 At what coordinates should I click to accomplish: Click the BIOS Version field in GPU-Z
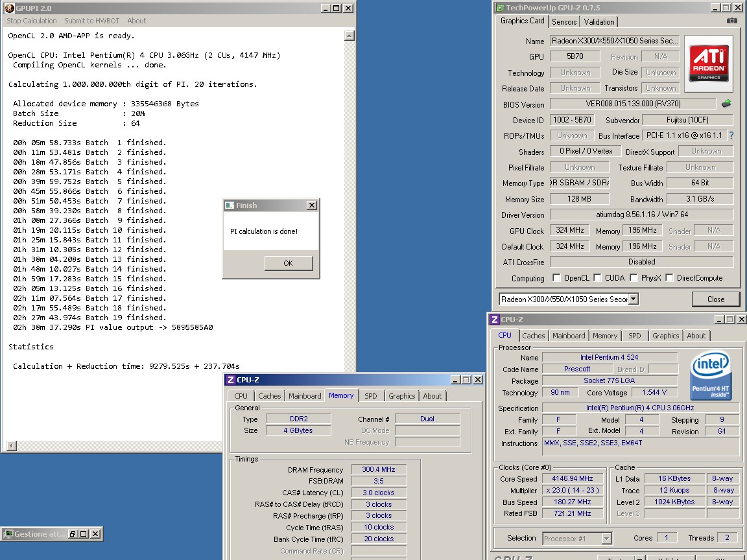click(633, 104)
